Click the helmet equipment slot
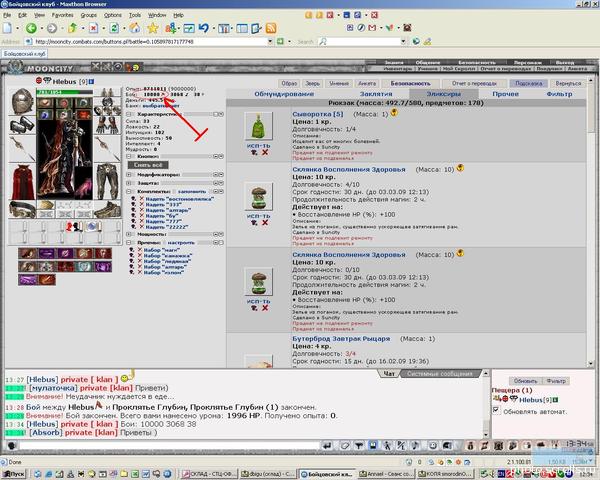 coord(22,101)
